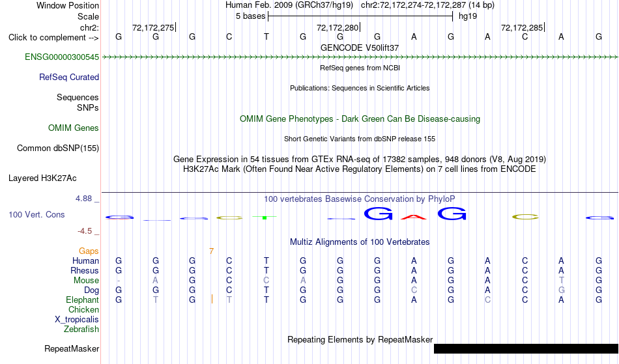Click the X_tropicalis species row label
The height and width of the screenshot is (364, 619).
click(77, 320)
